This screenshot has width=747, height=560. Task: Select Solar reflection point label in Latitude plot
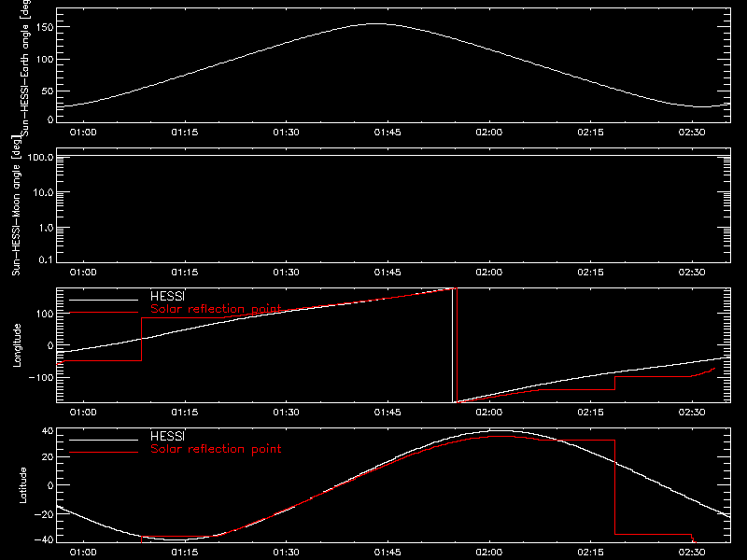(x=216, y=449)
